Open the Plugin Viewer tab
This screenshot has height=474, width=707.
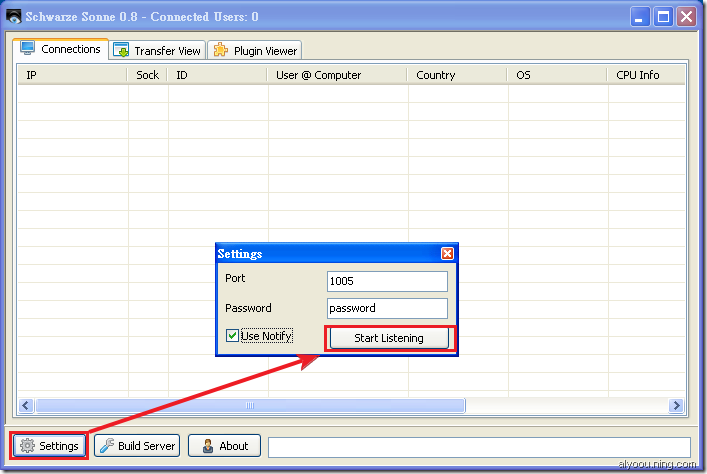tap(255, 50)
